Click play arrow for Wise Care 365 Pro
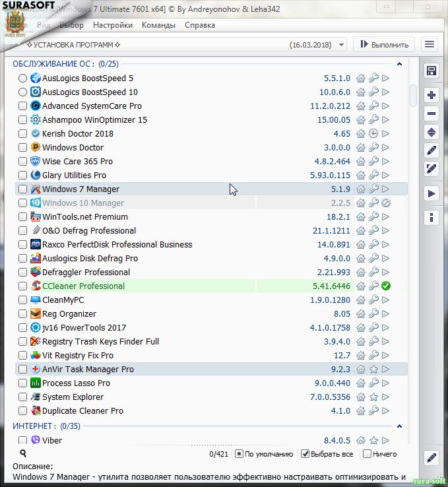Image resolution: width=448 pixels, height=487 pixels. coord(385,161)
